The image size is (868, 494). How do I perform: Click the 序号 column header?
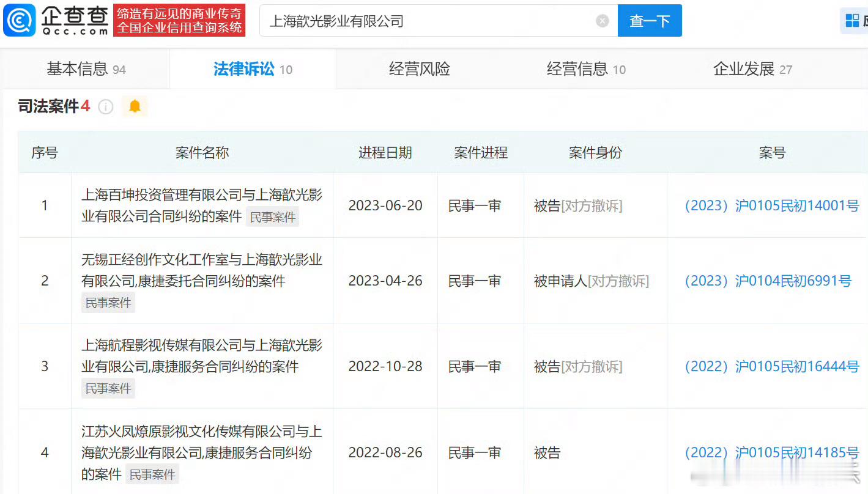45,153
